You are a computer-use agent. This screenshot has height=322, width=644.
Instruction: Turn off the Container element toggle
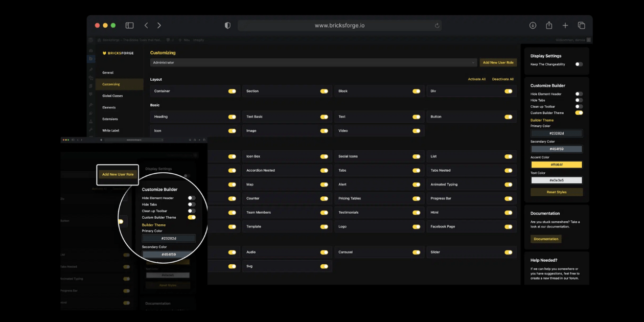[233, 91]
